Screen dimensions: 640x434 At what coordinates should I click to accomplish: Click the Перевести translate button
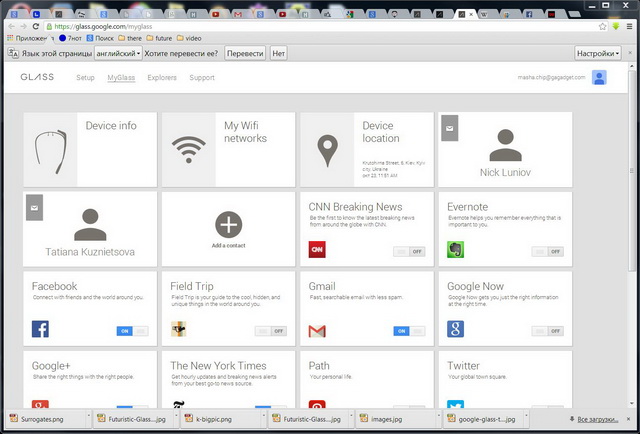245,53
